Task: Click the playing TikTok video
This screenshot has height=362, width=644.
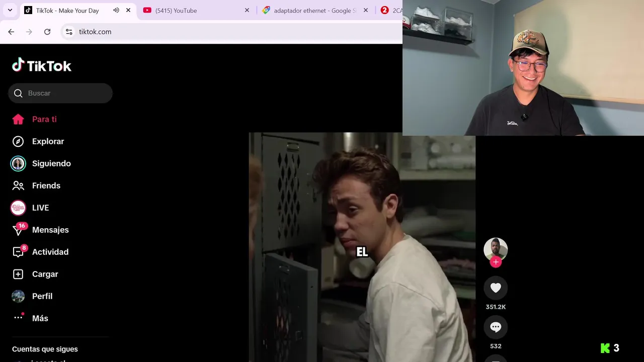Action: [x=362, y=247]
